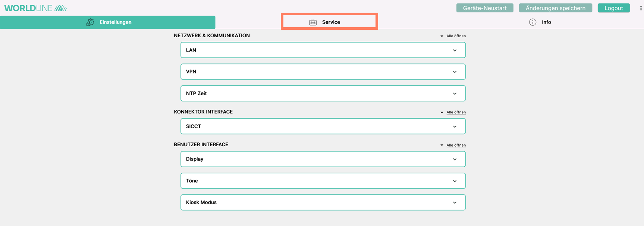
Task: Switch to the Einstellungen tab
Action: pos(108,22)
